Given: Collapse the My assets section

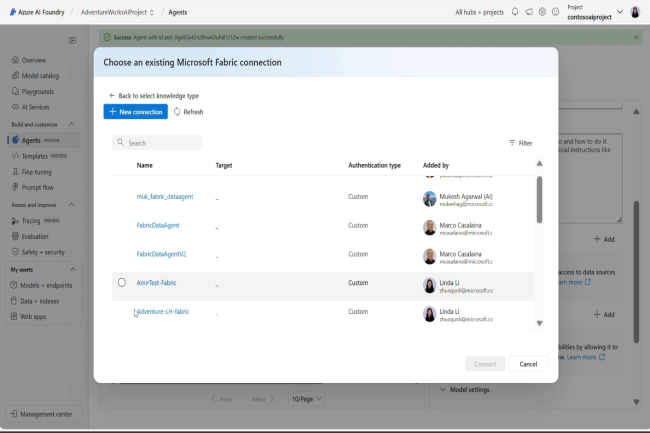Looking at the screenshot, I should click(73, 269).
